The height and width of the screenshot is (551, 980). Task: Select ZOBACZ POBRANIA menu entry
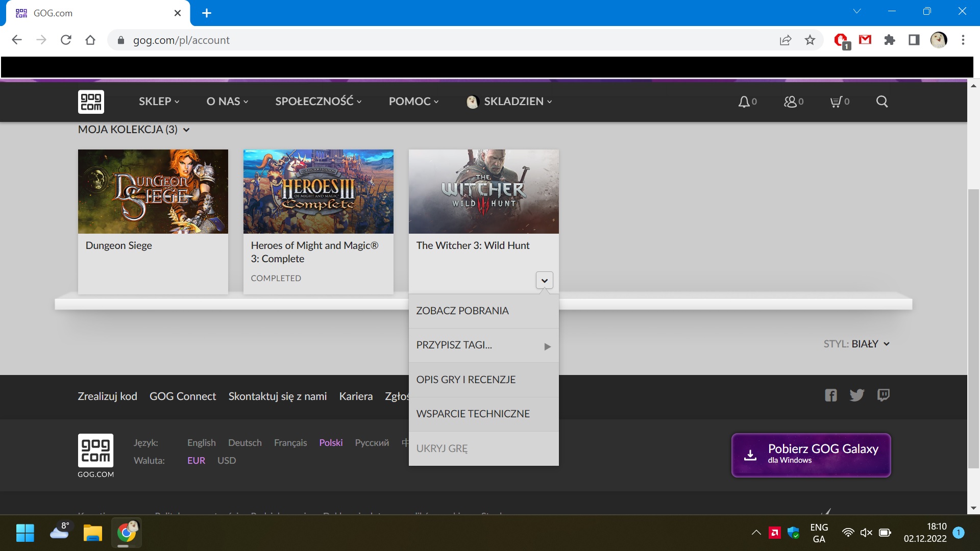point(484,311)
